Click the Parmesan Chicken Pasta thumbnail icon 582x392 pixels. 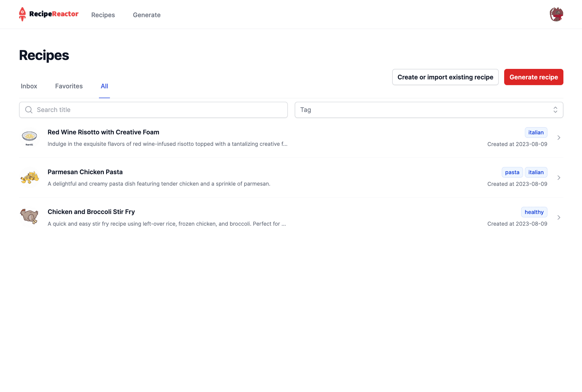tap(29, 178)
